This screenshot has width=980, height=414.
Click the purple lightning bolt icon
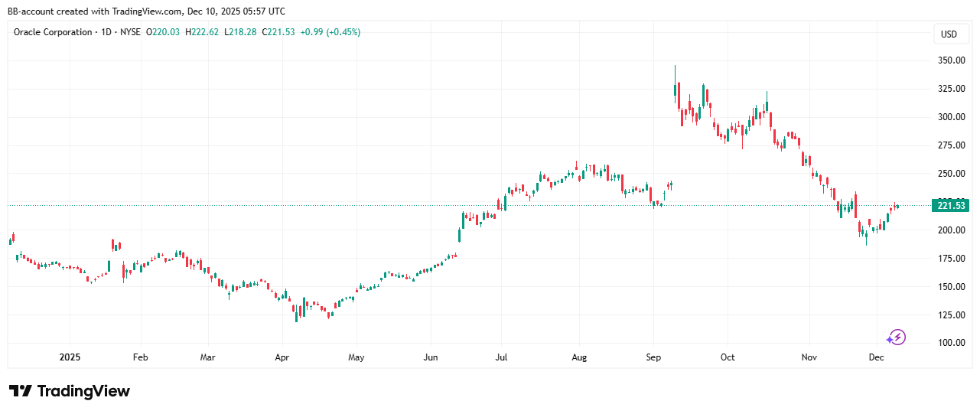coord(896,337)
